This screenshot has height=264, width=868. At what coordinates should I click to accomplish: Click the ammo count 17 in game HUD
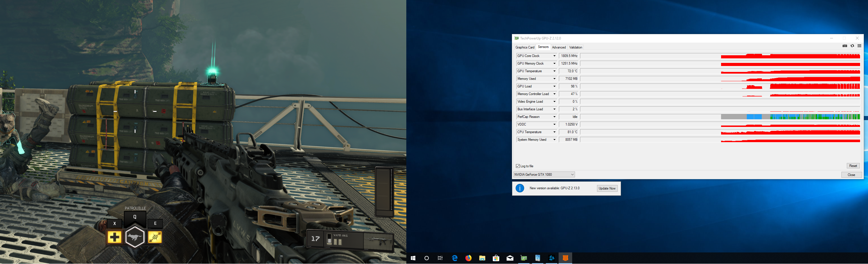coord(315,239)
